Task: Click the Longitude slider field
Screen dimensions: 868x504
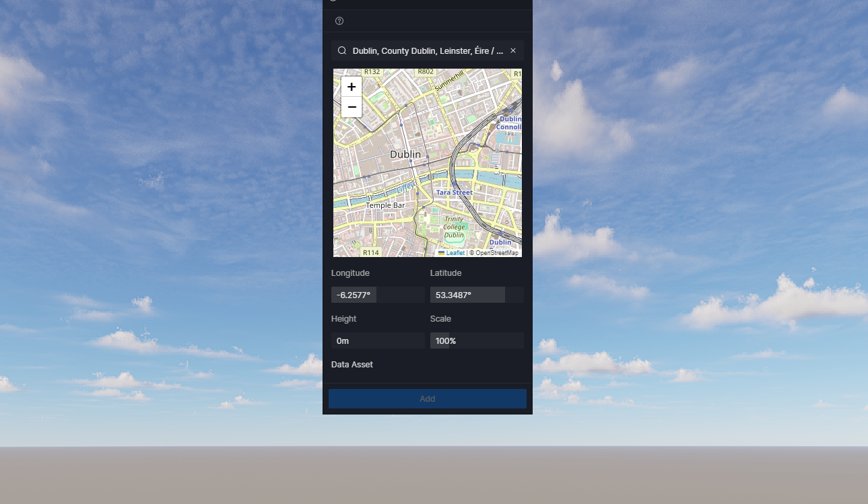Action: pos(378,295)
